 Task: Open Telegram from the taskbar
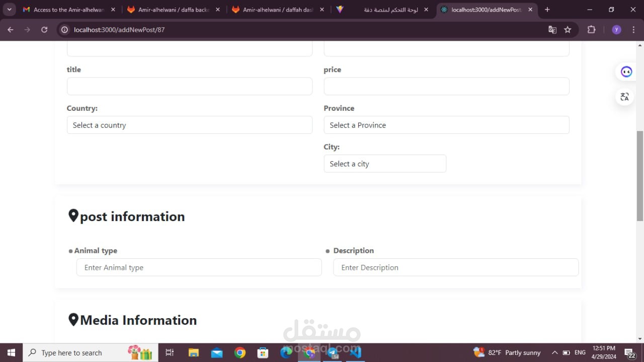333,352
